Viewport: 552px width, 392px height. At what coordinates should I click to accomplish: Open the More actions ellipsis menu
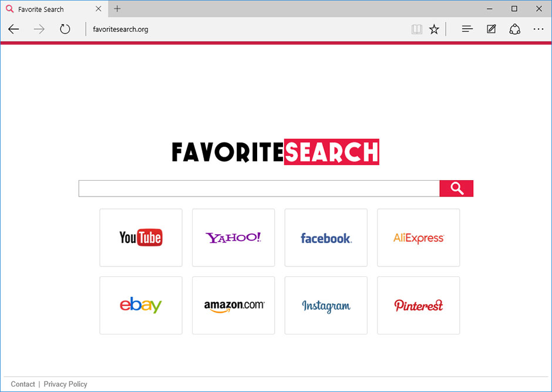(x=538, y=29)
